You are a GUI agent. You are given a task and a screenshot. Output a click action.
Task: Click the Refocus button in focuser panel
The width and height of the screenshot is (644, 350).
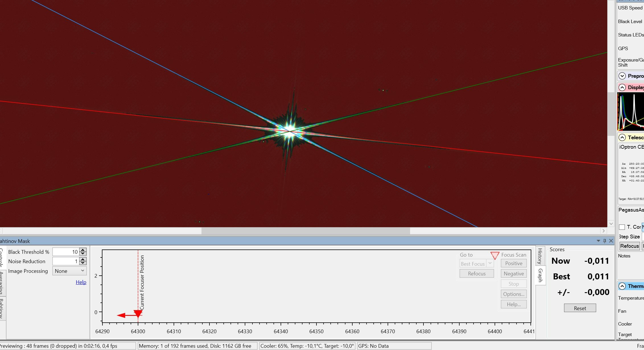(629, 246)
